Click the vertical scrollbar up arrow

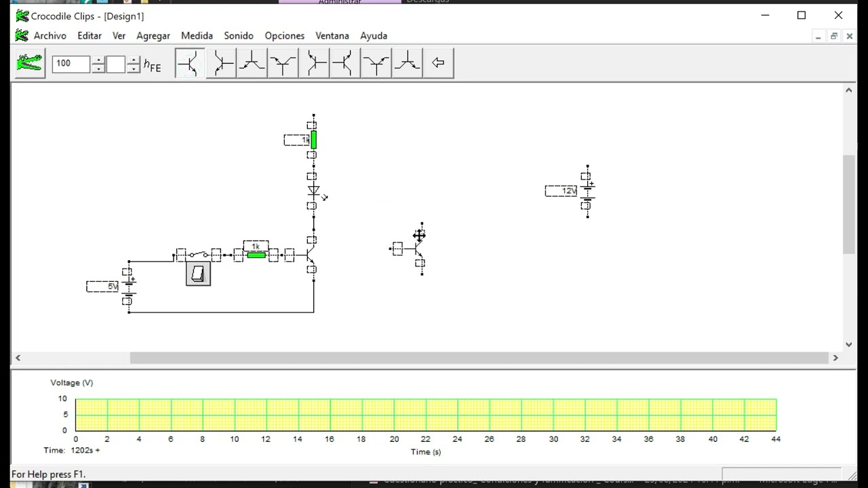tap(848, 90)
